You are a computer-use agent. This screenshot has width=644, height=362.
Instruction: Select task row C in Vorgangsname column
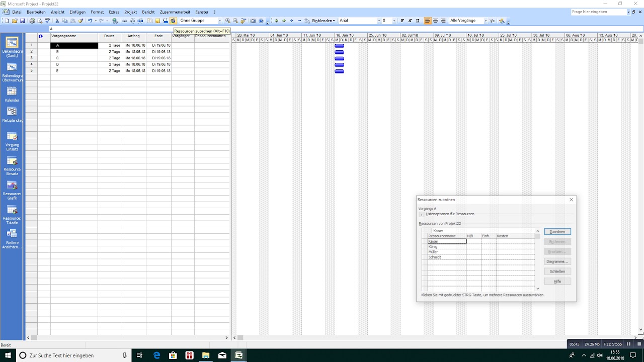coord(74,58)
